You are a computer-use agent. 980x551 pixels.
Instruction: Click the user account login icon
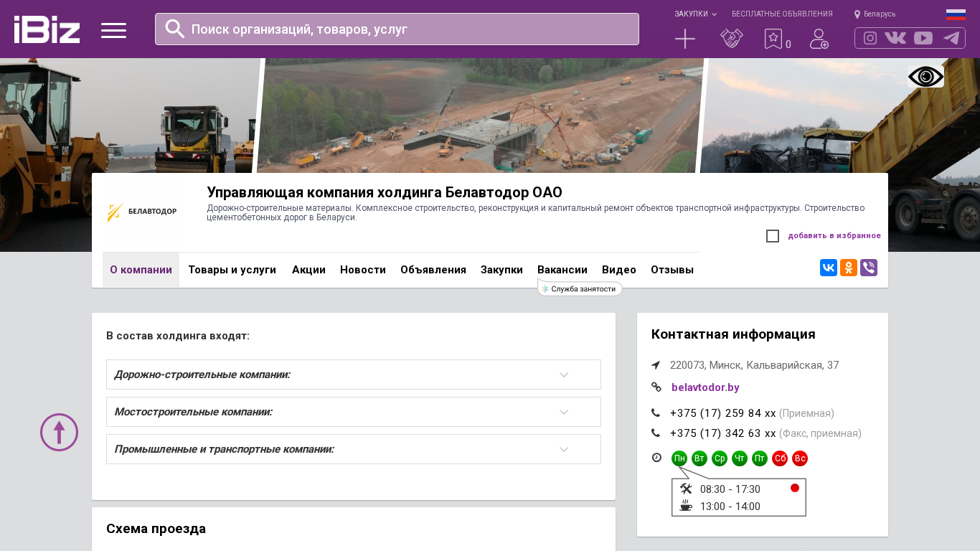click(819, 39)
